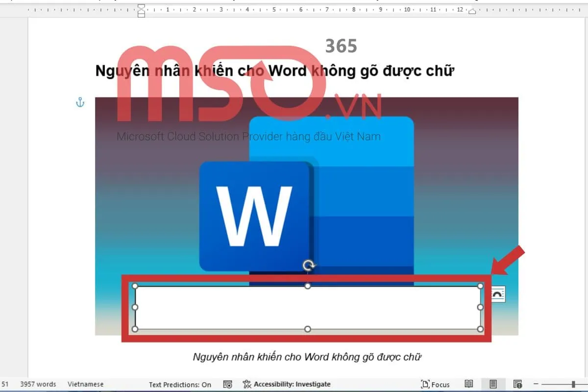Click the object anchor icon beside the image
The height and width of the screenshot is (392, 588).
pyautogui.click(x=80, y=103)
